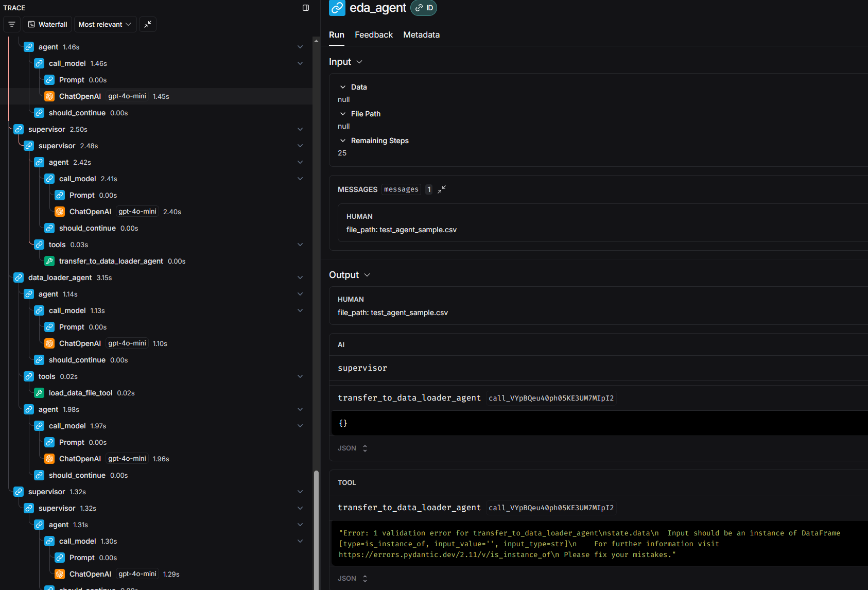Select the data_loader_agent 3.15s icon
Viewport: 868px width, 590px height.
pos(19,277)
